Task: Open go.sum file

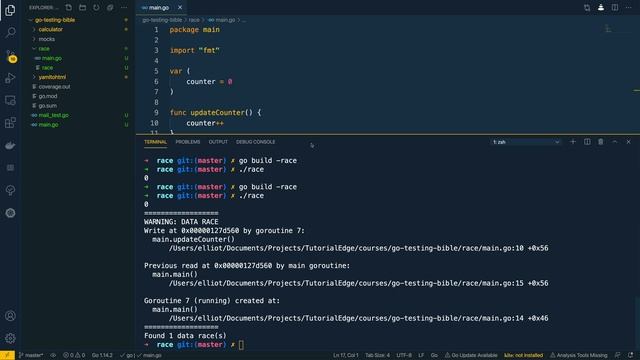Action: coord(47,106)
